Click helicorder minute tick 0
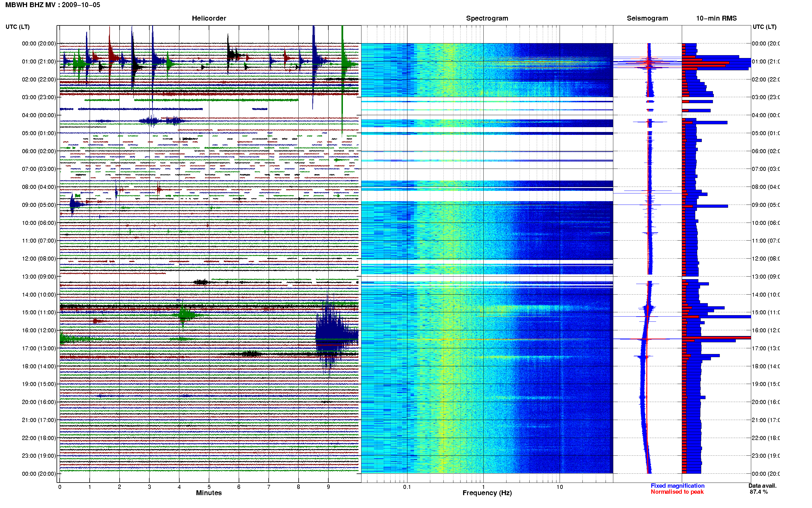Screen dimensions: 812x508 (60, 487)
